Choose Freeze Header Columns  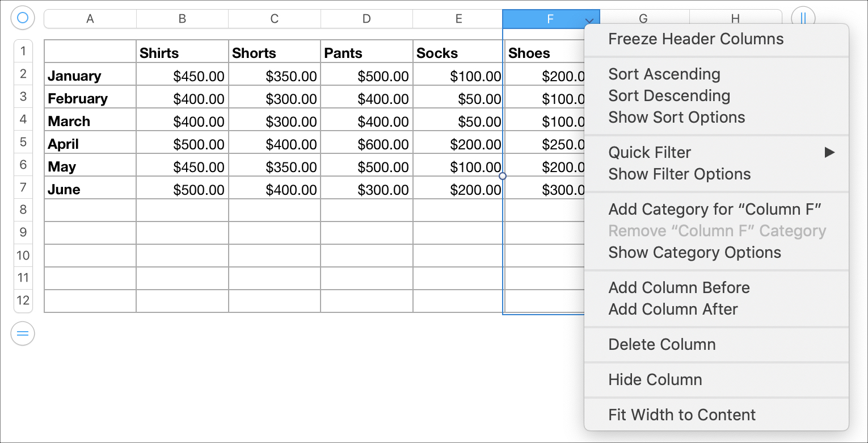click(697, 39)
